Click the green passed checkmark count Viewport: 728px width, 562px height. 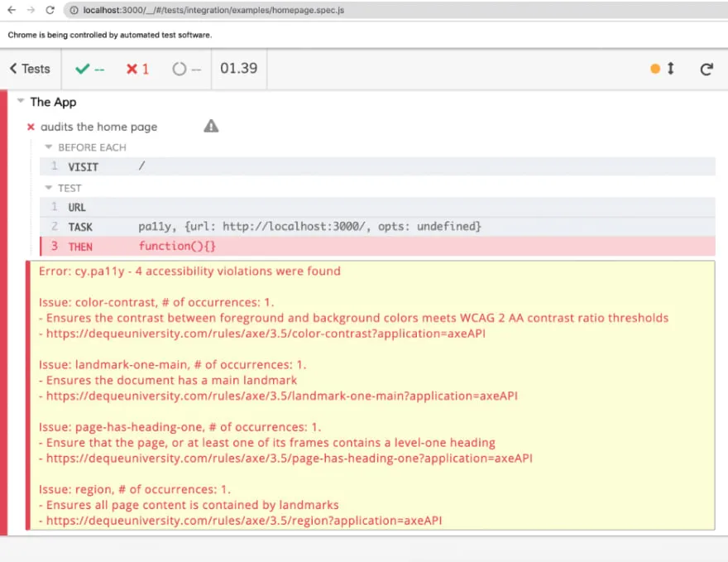coord(89,70)
